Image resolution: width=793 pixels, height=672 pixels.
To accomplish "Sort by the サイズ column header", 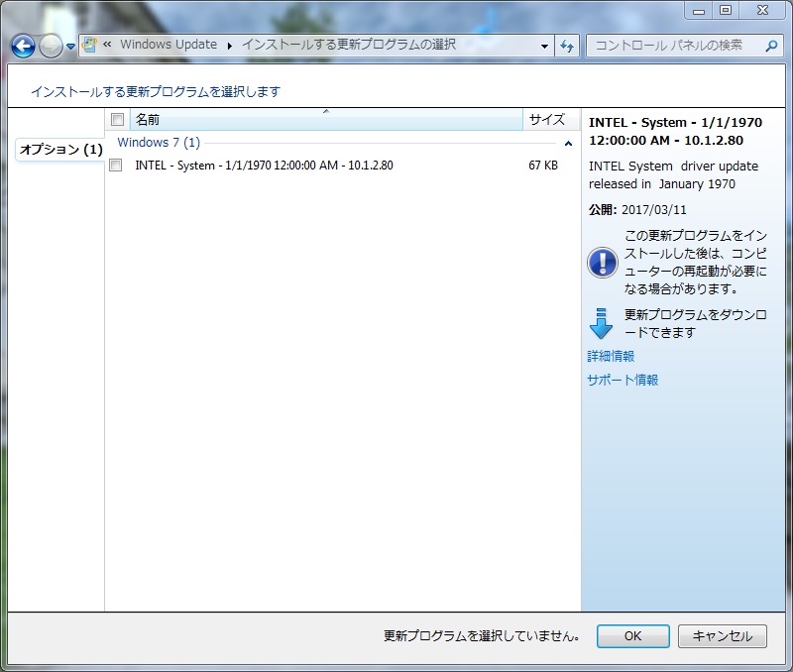I will (551, 120).
